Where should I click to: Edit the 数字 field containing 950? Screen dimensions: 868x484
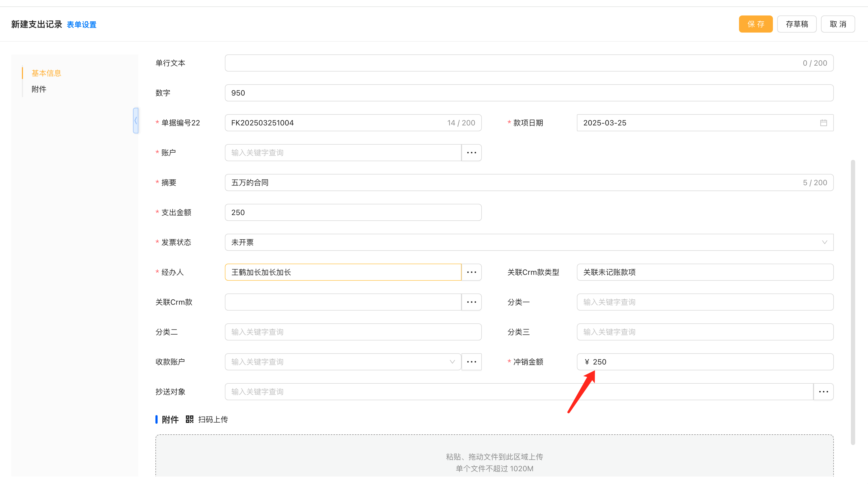pyautogui.click(x=529, y=93)
